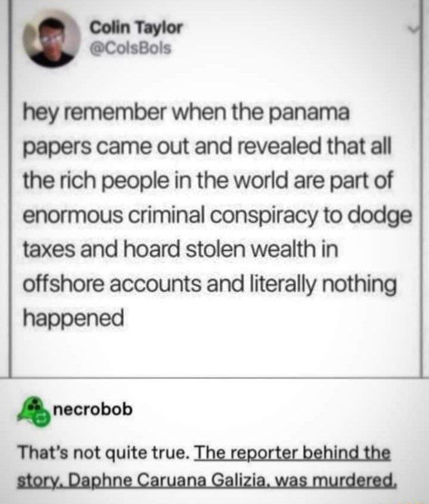Viewport: 429px width, 504px height.
Task: Click necrobob's green avatar icon
Action: [34, 411]
